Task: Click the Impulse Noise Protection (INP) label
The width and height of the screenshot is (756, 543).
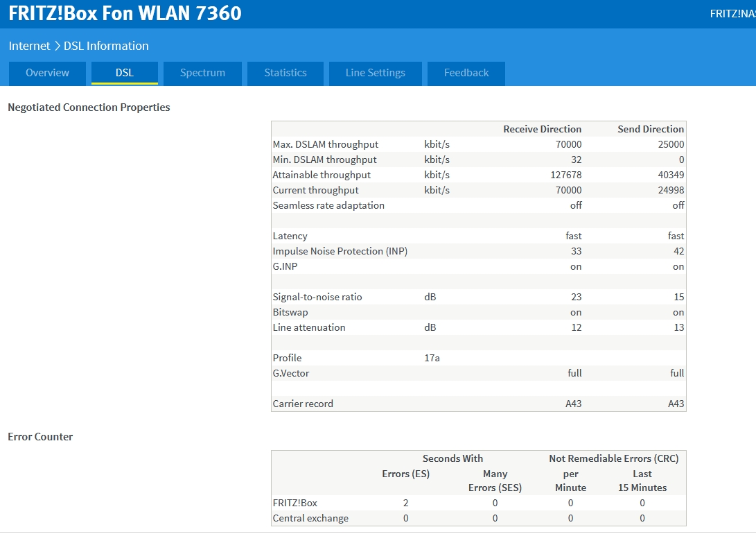Action: tap(340, 251)
